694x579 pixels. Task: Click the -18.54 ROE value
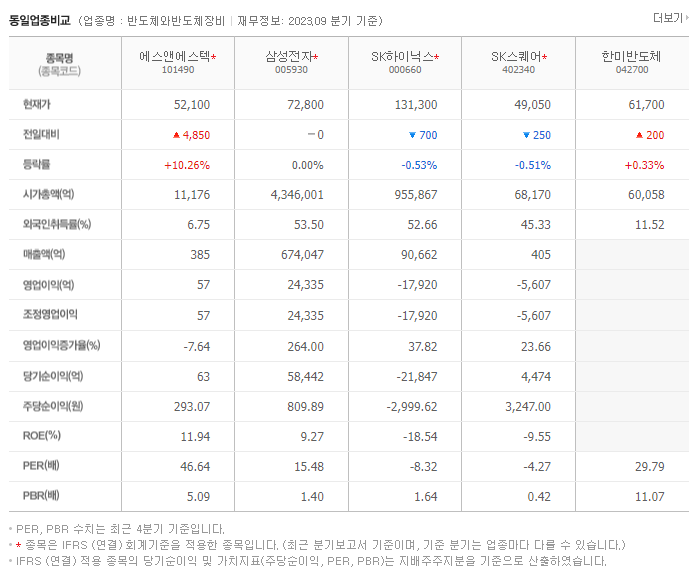(x=420, y=437)
